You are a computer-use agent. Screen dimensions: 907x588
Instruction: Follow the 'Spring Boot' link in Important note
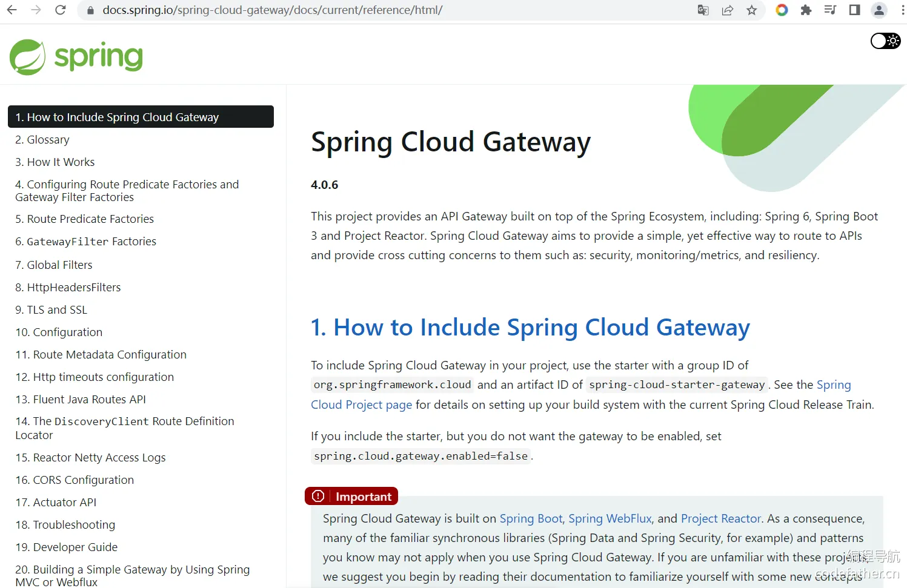[x=531, y=518]
